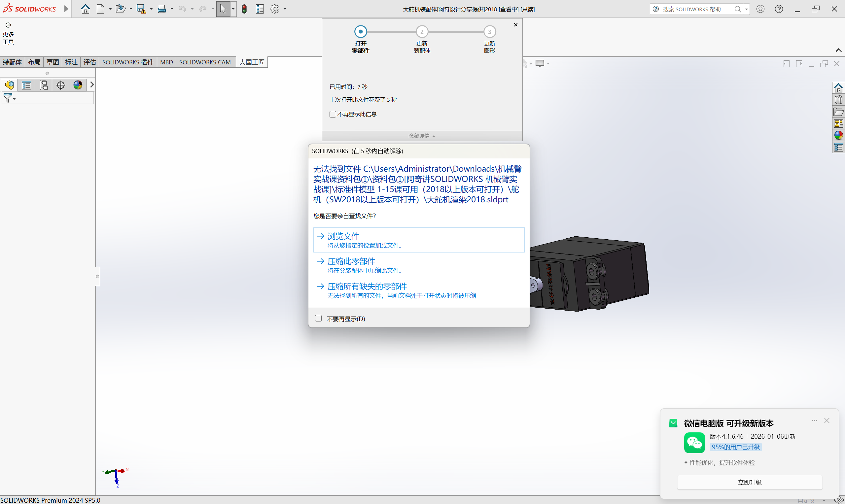Open the DisplayManager color sphere tab
Screen dimensions: 845x504
pos(78,85)
